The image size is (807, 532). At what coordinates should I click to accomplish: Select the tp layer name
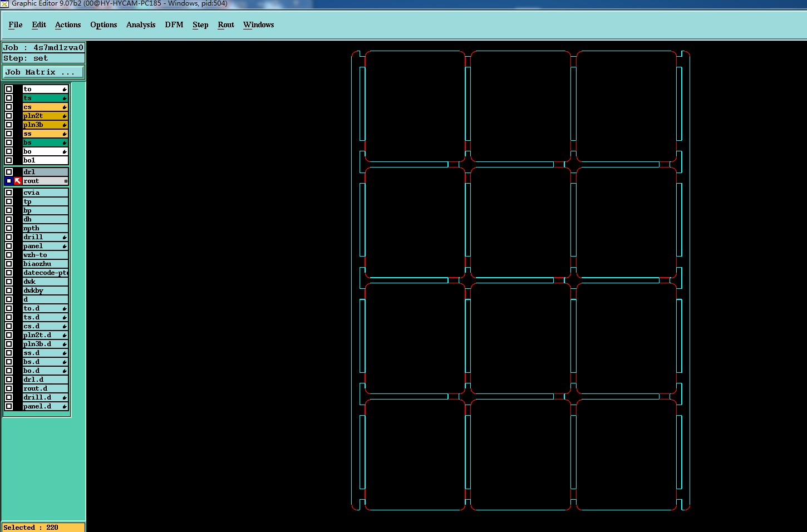coord(45,201)
